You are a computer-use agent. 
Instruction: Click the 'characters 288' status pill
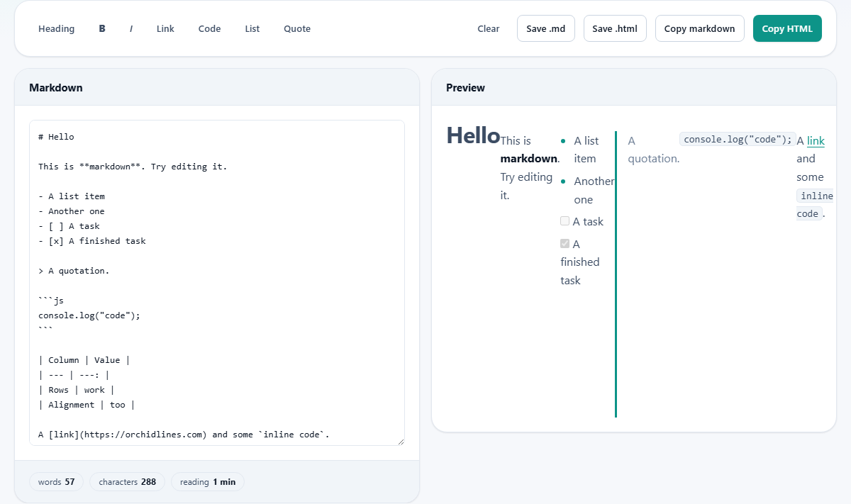pos(127,482)
